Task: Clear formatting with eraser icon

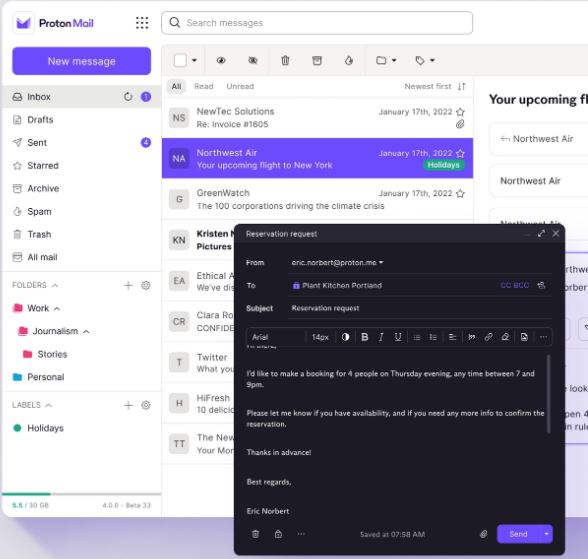Action: coord(505,337)
